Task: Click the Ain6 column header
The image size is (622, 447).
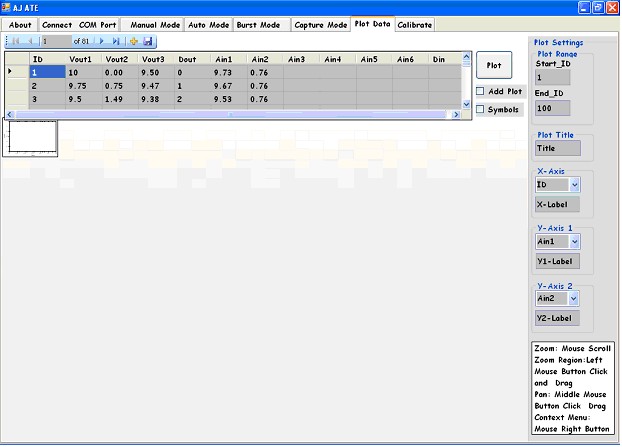Action: [x=411, y=59]
